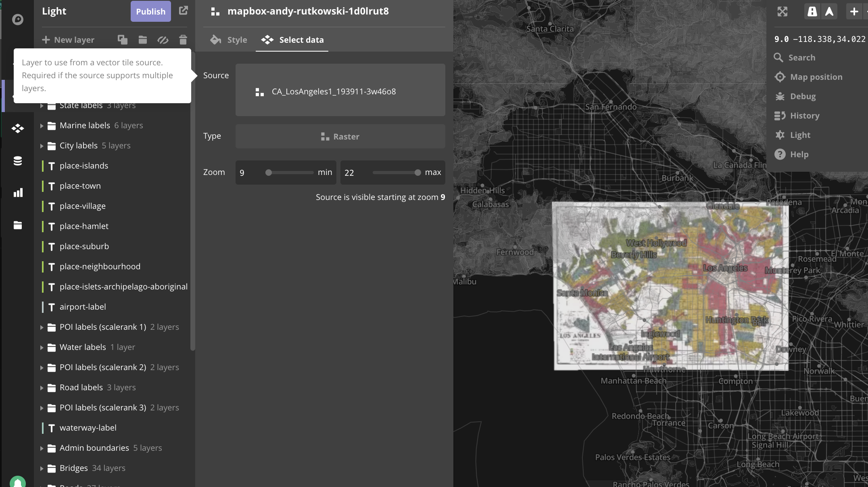Switch to the Style tab
The height and width of the screenshot is (487, 868).
pos(229,40)
